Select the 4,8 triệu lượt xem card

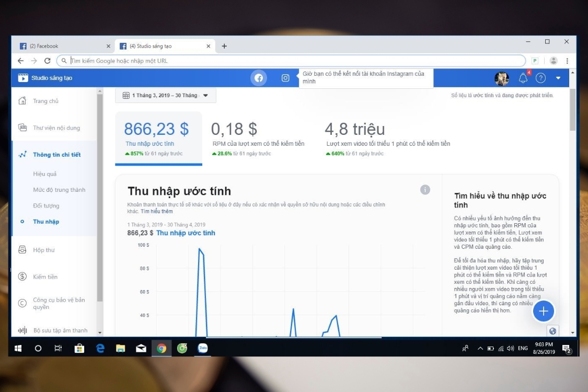pos(388,139)
